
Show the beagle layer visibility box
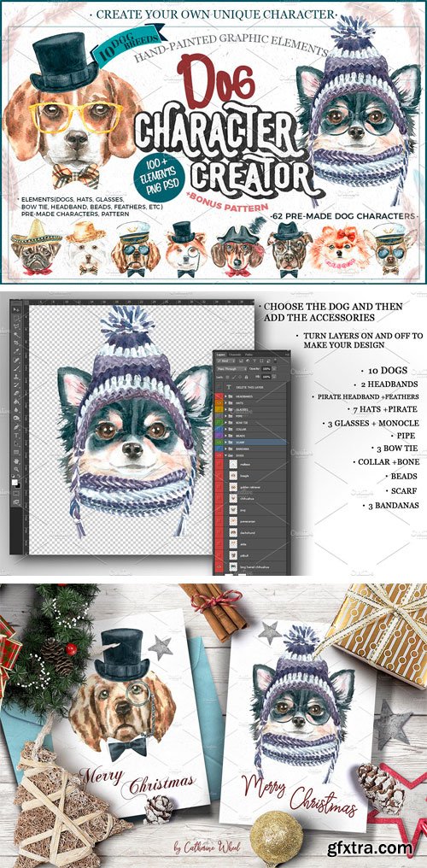click(x=219, y=476)
